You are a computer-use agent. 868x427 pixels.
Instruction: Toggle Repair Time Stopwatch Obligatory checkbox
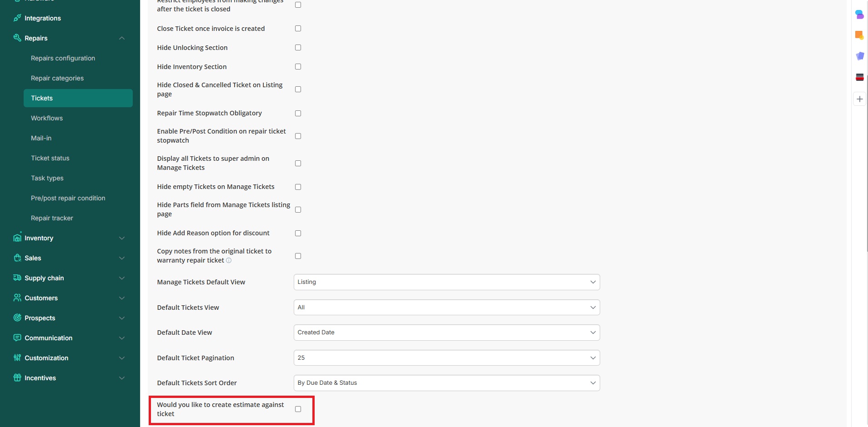(298, 113)
